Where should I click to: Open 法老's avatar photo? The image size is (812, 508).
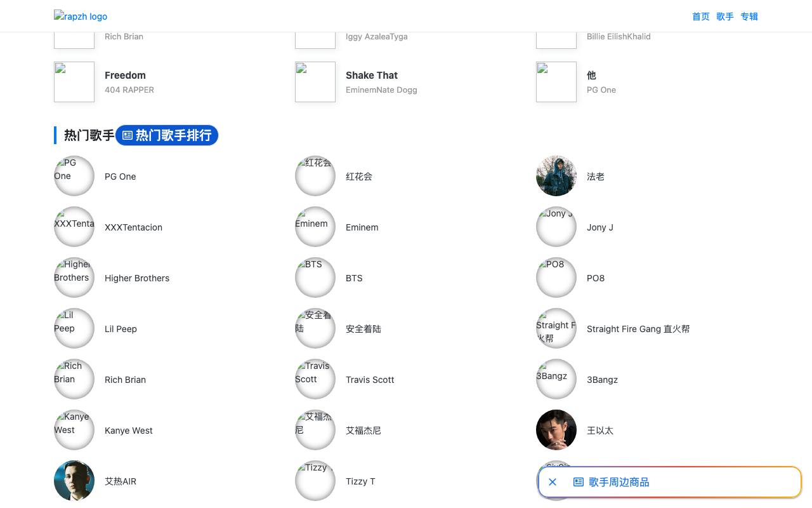(x=556, y=176)
